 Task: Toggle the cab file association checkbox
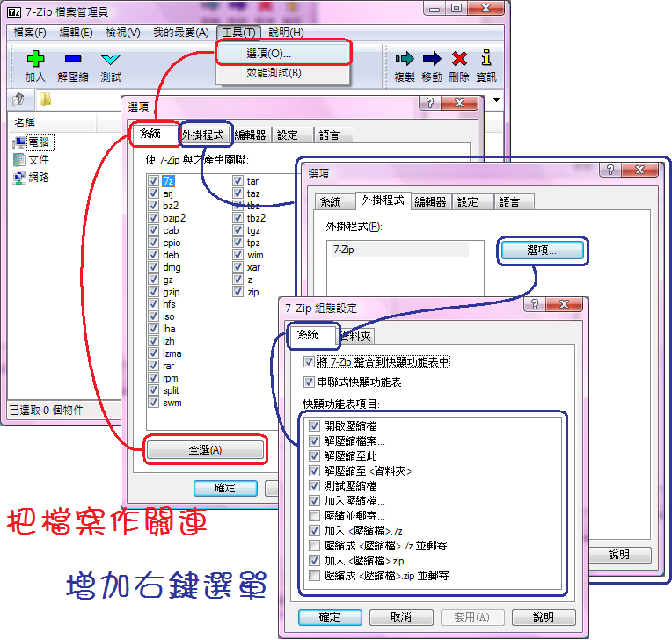[153, 230]
